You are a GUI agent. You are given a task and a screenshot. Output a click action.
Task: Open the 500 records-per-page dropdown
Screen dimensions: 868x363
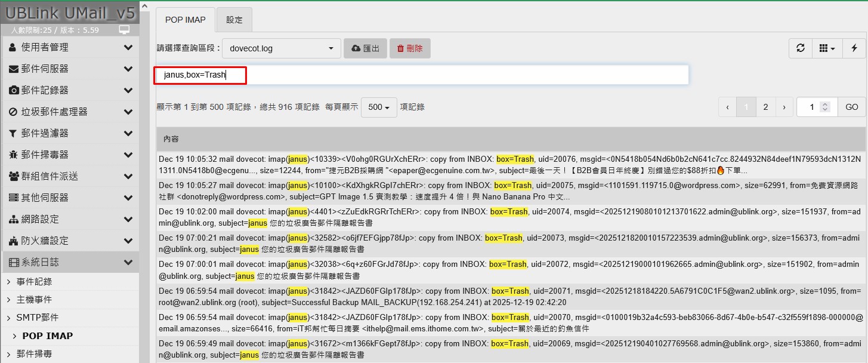click(379, 107)
